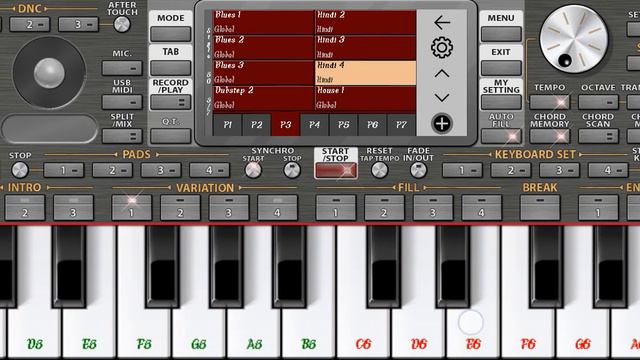
Task: Click INTRO button 2
Action: [25, 208]
